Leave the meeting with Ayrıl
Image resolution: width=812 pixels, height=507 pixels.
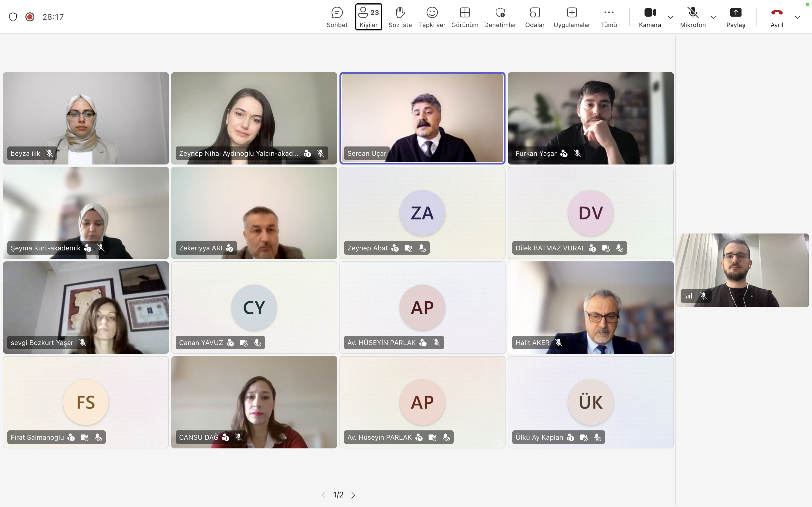tap(776, 17)
